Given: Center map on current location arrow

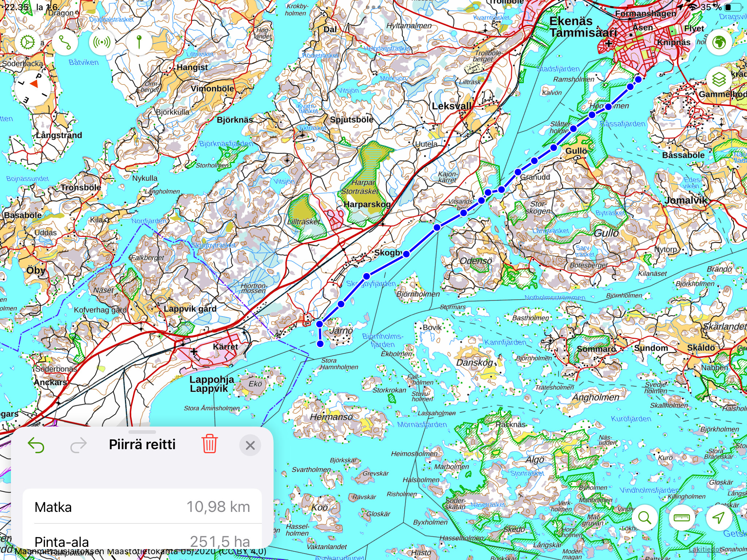Looking at the screenshot, I should (719, 517).
